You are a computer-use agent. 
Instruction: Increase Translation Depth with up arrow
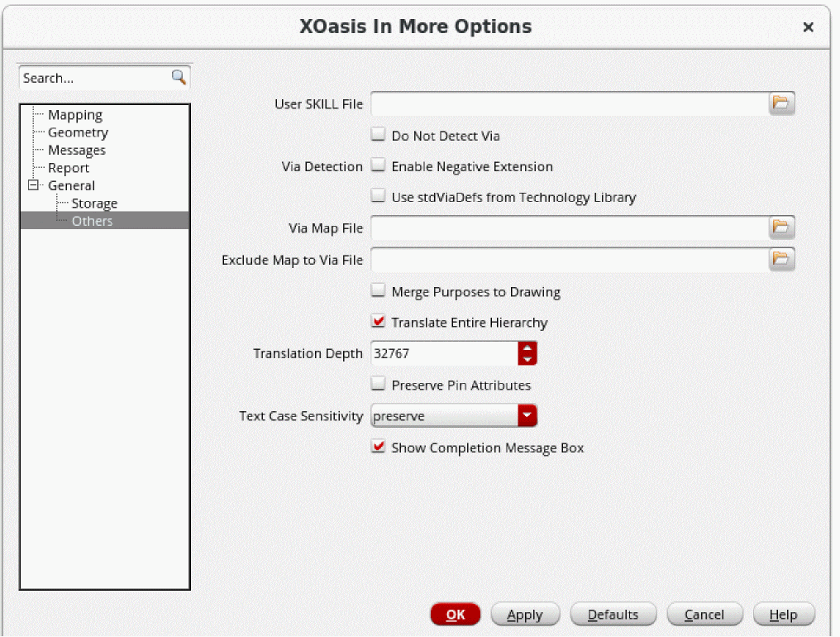(x=527, y=348)
